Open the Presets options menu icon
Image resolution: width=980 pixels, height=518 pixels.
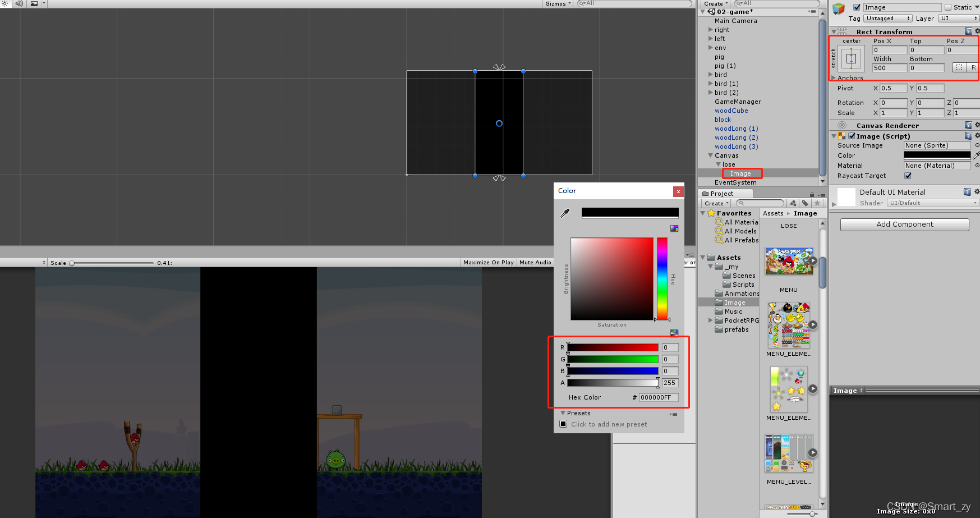[673, 414]
